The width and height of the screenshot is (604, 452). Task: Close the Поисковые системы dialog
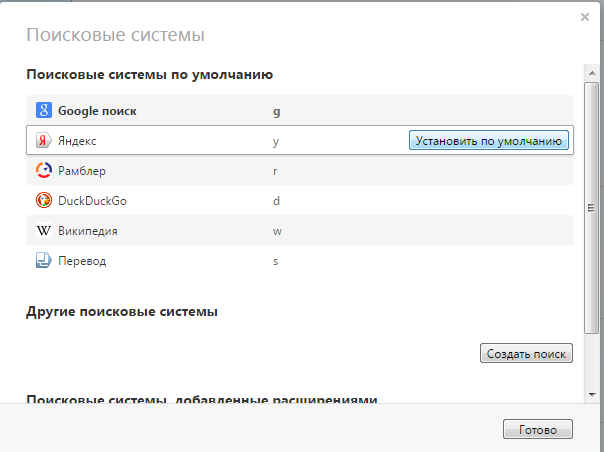click(584, 17)
